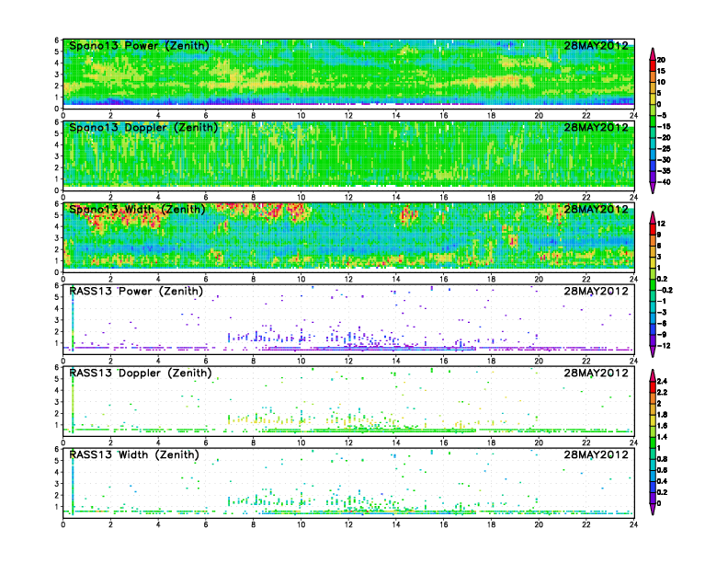Viewport: 728px width, 563px height.
Task: Click the "RASS13 Doppler (Zenith)" panel title
Action: click(x=141, y=373)
